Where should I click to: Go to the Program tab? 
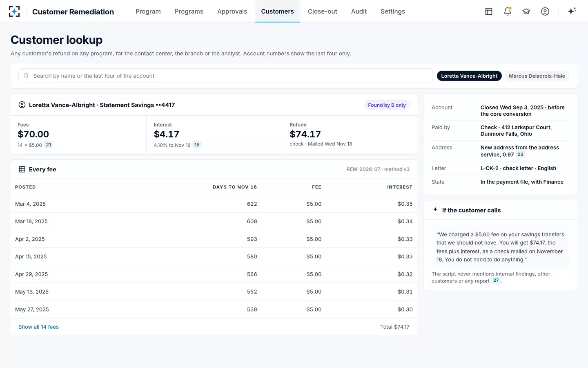(x=148, y=11)
